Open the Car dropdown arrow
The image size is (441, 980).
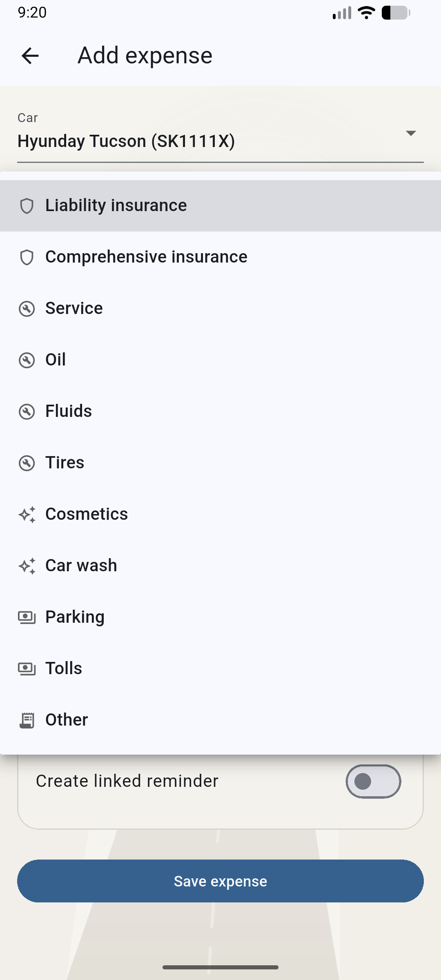(410, 133)
